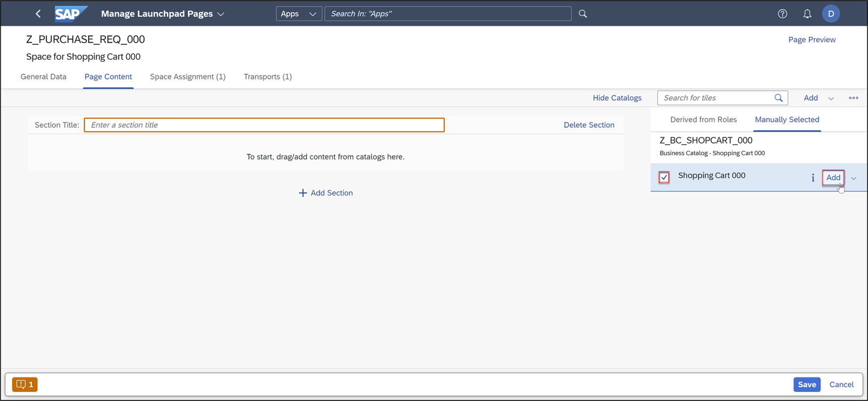Screen dimensions: 868x401
Task: Open the message popover with 1 alert
Action: 25,384
